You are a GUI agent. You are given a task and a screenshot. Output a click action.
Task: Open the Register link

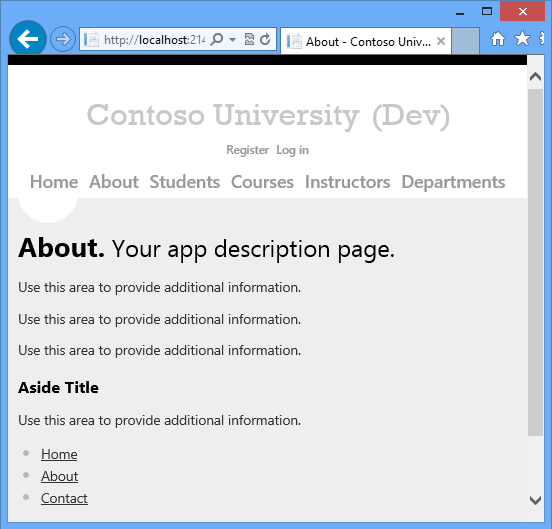tap(247, 150)
